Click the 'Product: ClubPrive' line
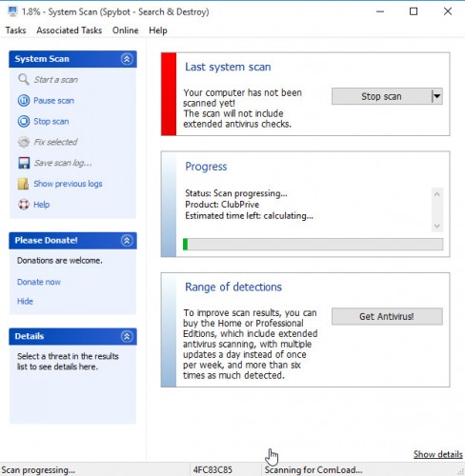The image size is (465, 476). (x=222, y=205)
